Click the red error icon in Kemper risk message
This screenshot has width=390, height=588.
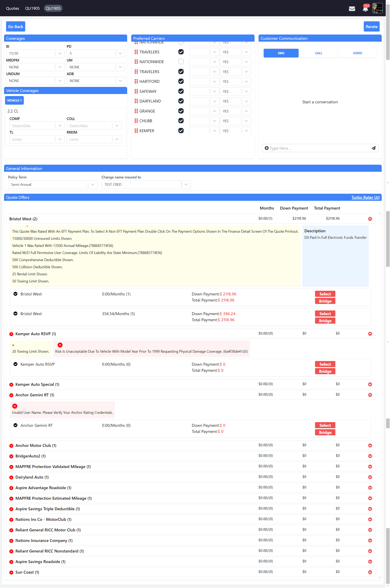[x=60, y=345]
